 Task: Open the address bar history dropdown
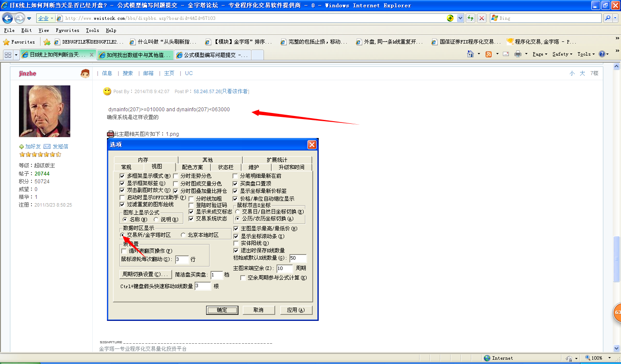click(460, 18)
